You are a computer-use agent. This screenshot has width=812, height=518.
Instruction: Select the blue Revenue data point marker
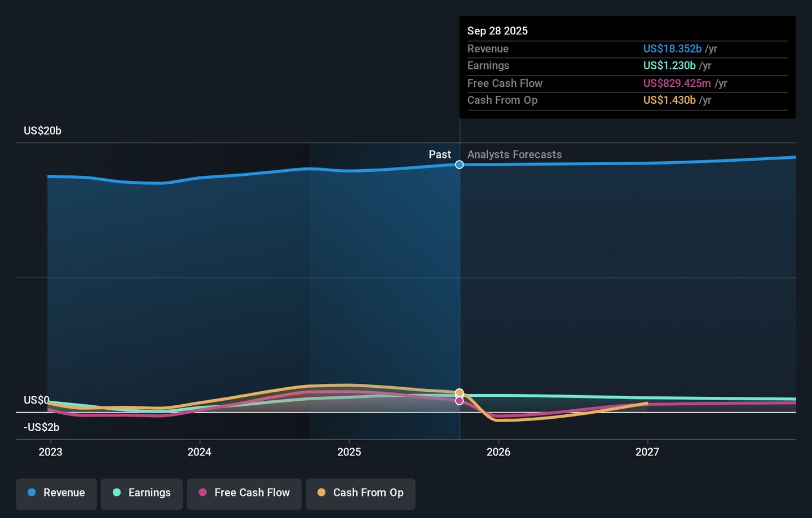click(x=460, y=165)
